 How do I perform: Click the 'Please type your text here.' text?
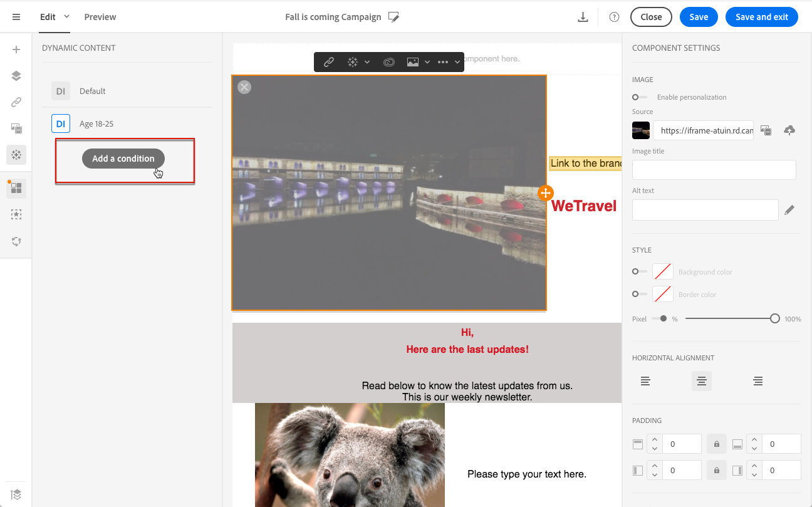pos(527,474)
